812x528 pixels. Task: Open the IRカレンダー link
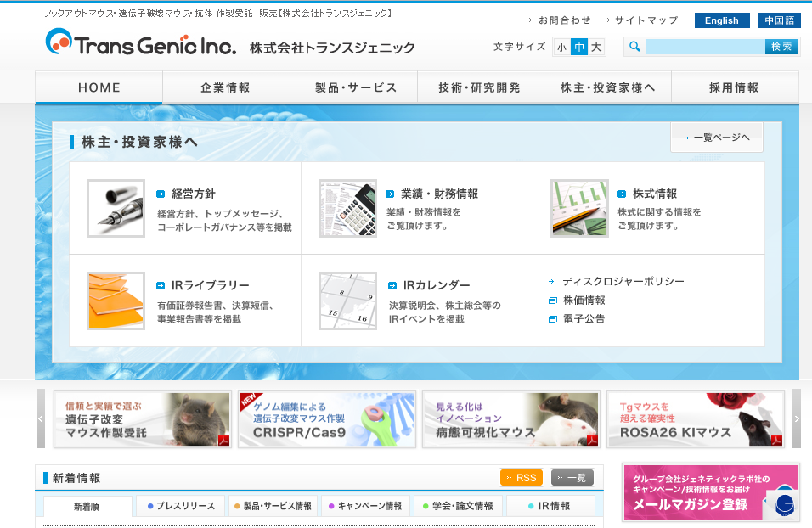[437, 286]
